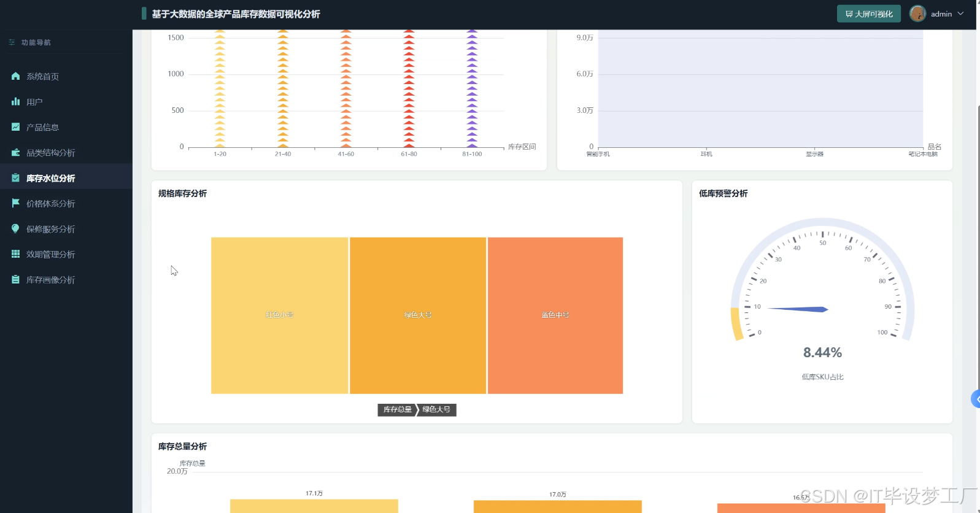Click the icon beside 品类结构分析
The width and height of the screenshot is (980, 513).
point(15,152)
